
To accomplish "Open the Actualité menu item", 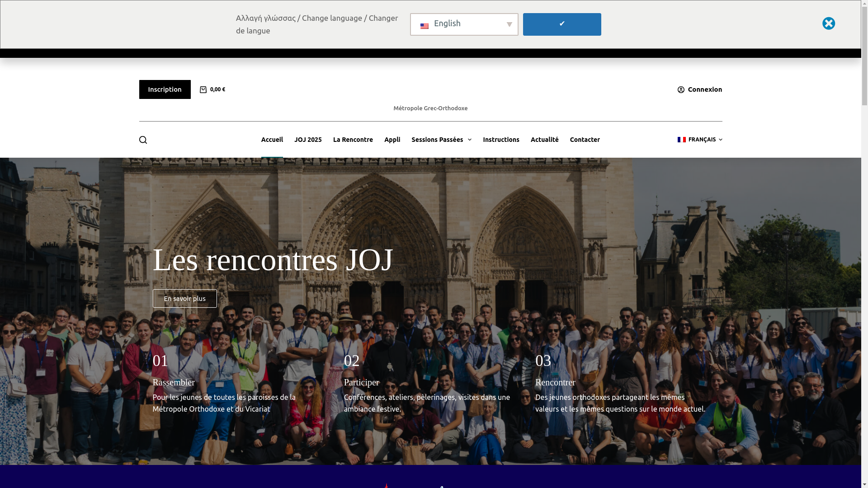I will point(544,140).
